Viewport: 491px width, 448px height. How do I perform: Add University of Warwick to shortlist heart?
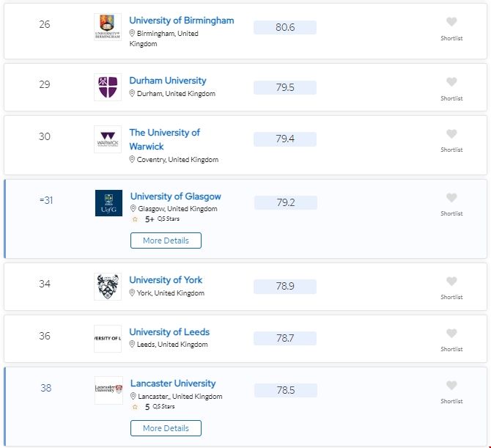(x=451, y=134)
